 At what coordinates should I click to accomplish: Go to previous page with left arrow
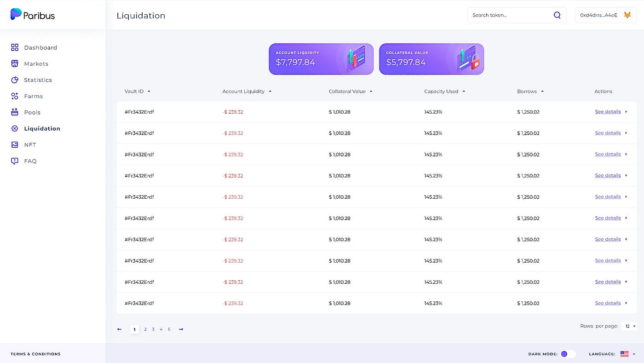120,329
